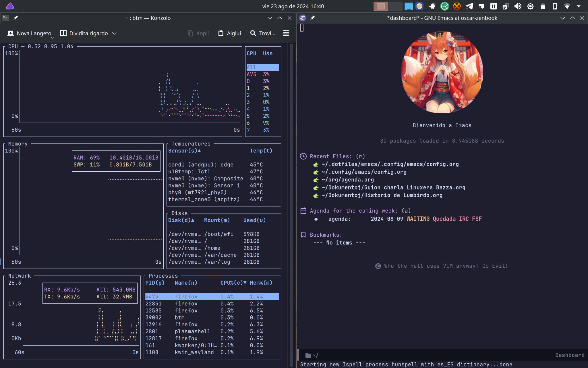The height and width of the screenshot is (368, 588).
Task: Click the Bookmarks icon in dashboard
Action: pos(303,235)
